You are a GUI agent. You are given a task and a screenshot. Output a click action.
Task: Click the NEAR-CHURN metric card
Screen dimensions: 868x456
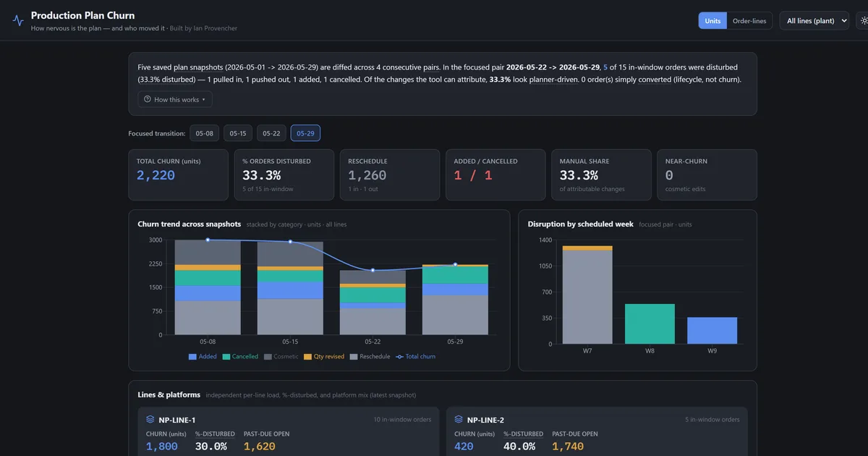[707, 174]
